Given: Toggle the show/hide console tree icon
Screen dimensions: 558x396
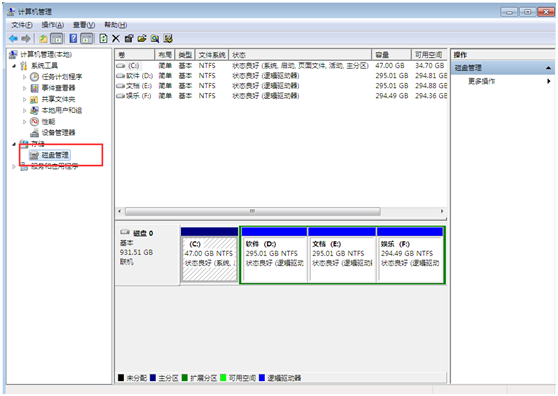Looking at the screenshot, I should tap(57, 38).
